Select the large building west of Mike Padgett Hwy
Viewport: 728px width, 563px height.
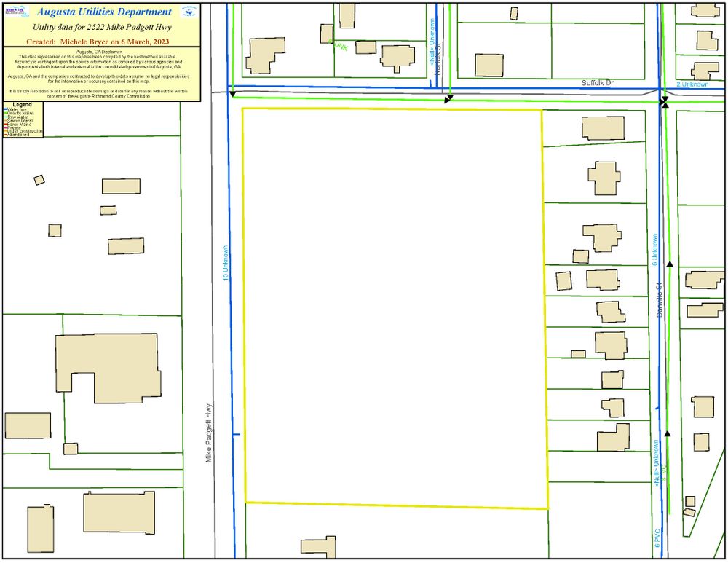(x=108, y=367)
